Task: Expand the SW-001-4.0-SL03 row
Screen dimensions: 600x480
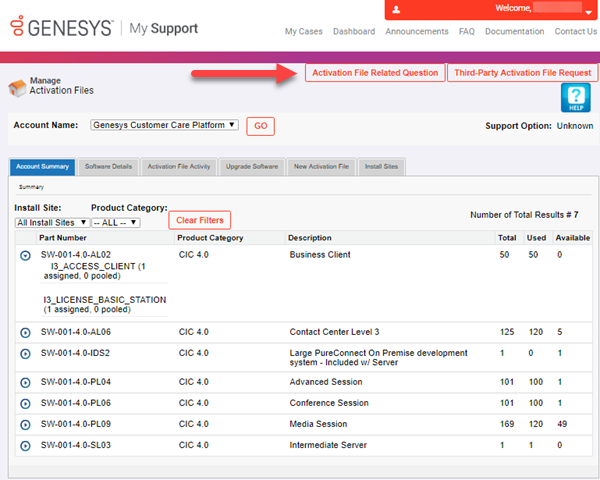Action: pos(25,446)
